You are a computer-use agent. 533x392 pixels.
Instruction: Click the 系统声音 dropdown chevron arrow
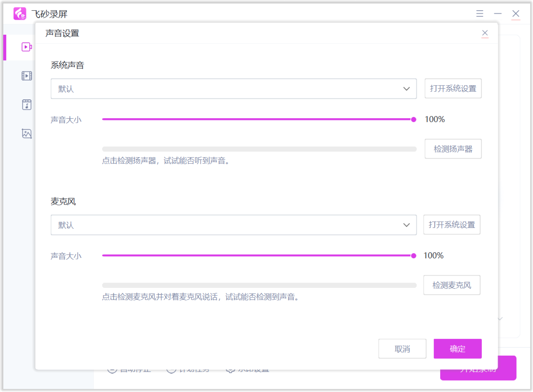tap(406, 89)
